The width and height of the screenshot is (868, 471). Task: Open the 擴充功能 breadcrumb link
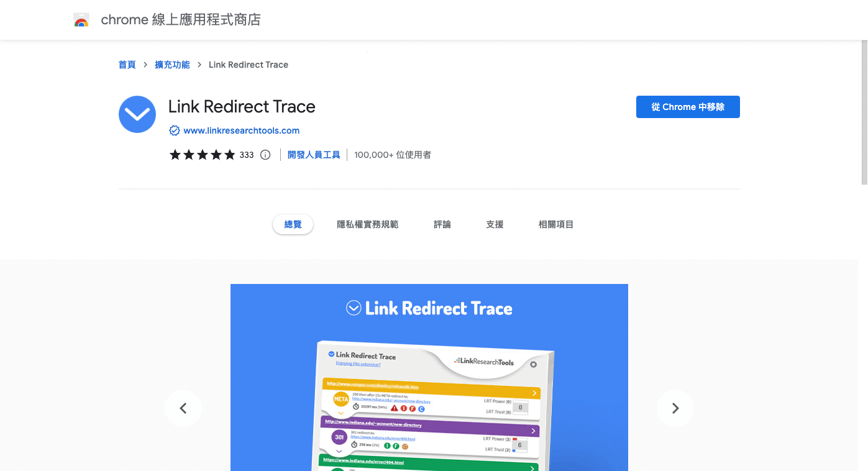tap(172, 65)
